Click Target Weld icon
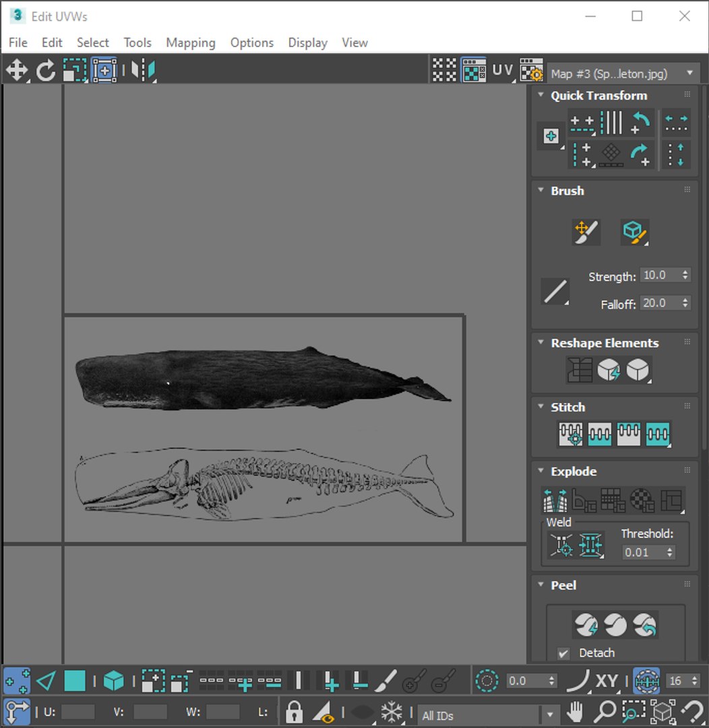The width and height of the screenshot is (709, 728). (x=561, y=545)
